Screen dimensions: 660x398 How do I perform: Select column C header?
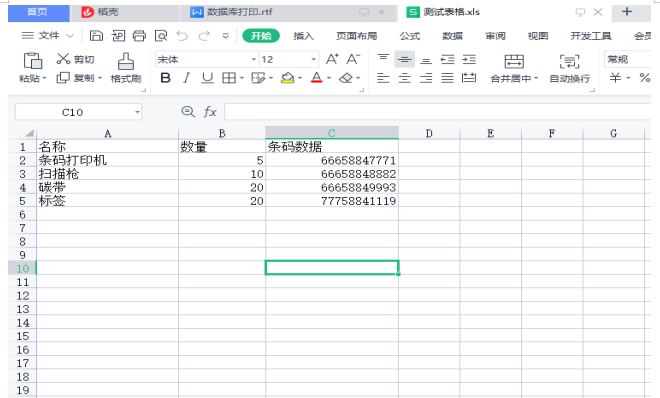click(x=332, y=133)
